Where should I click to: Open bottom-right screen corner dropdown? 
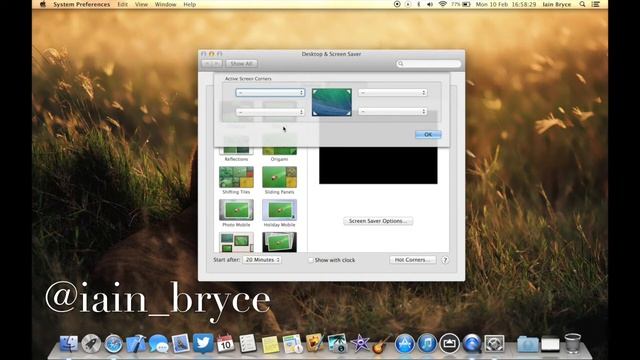(x=393, y=111)
